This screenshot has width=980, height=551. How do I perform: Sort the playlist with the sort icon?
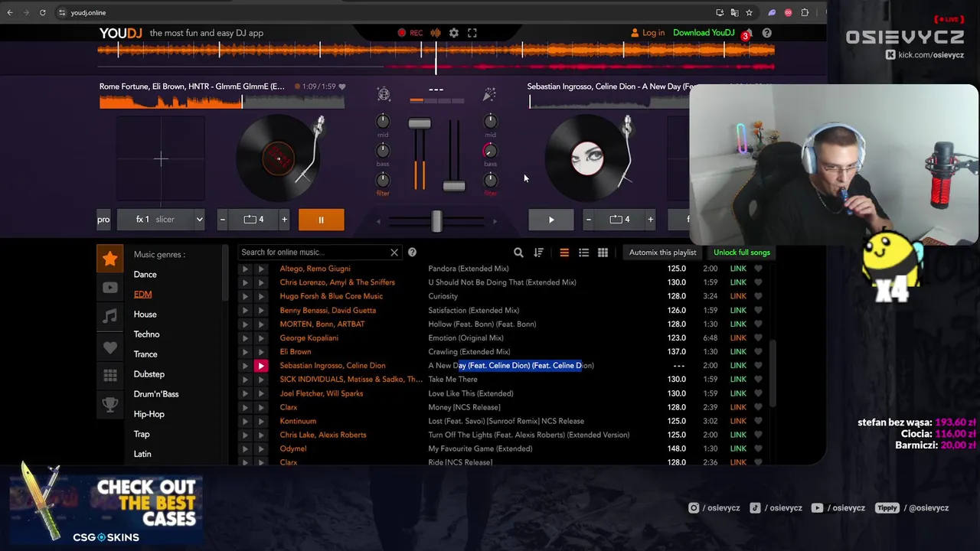pyautogui.click(x=538, y=253)
